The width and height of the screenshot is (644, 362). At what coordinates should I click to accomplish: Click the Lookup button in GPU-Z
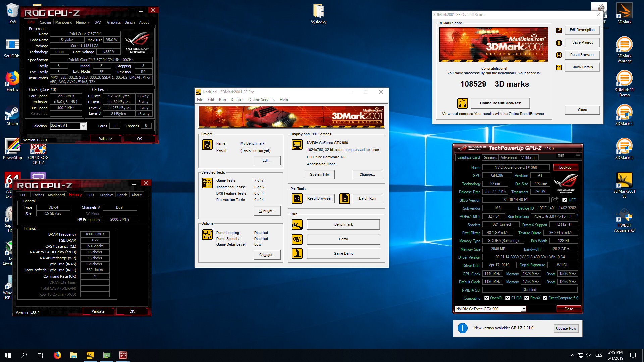click(565, 167)
